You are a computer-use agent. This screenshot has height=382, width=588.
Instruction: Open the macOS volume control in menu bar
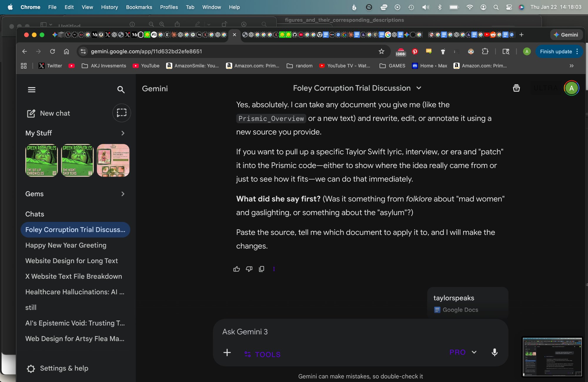click(425, 7)
